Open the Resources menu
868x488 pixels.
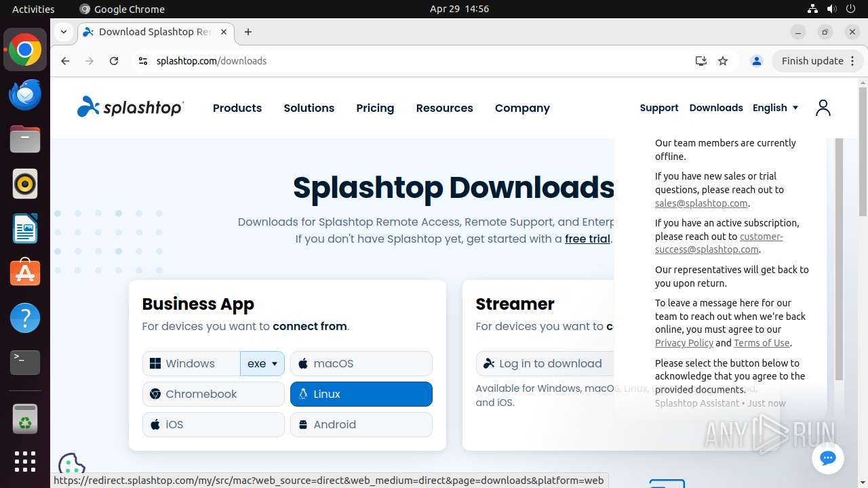pyautogui.click(x=445, y=108)
